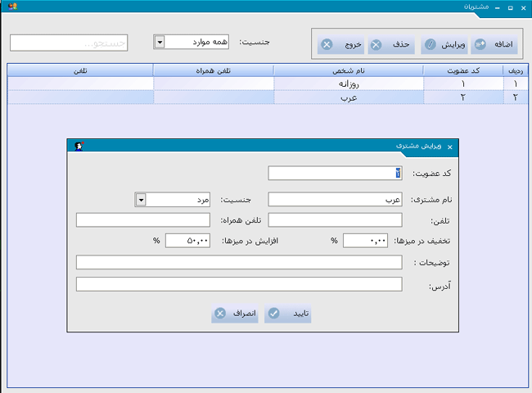Click the X icon on the انصراف button
532x393 pixels.
coord(220,314)
